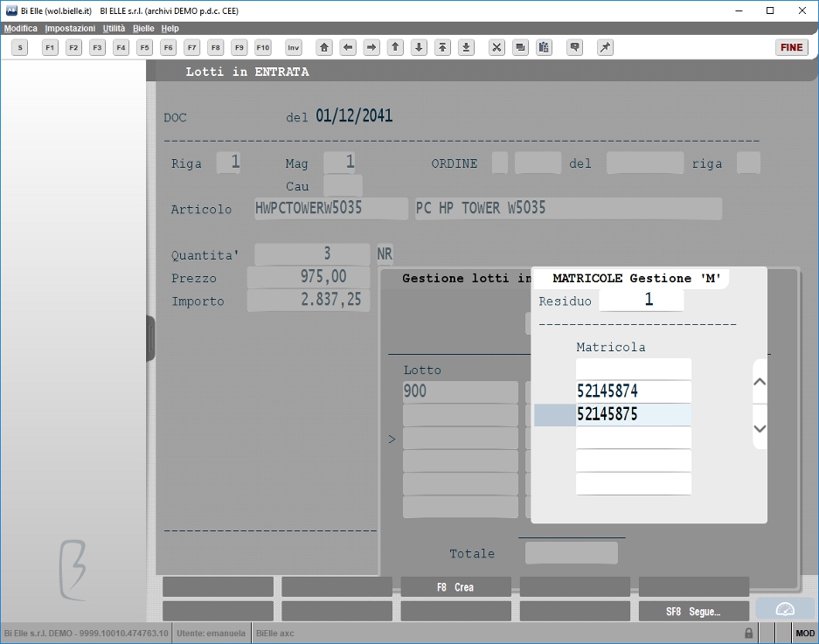819x644 pixels.
Task: Click the MOD indicator in status bar
Action: 805,633
